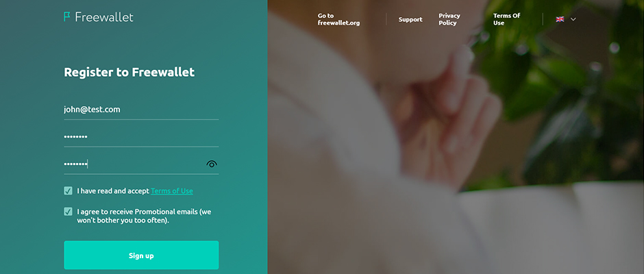644x274 pixels.
Task: Click the Freewallet wordmark text in header
Action: pyautogui.click(x=104, y=17)
